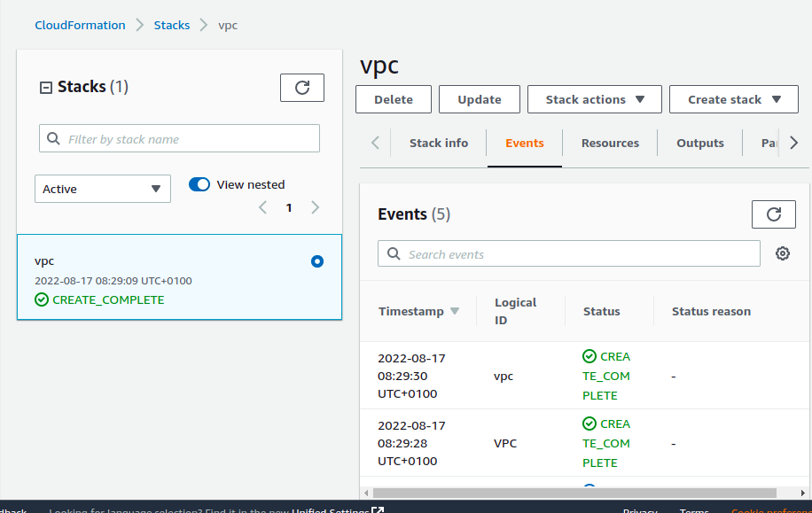Select page 1 in stacks pagination
This screenshot has width=812, height=513.
289,207
